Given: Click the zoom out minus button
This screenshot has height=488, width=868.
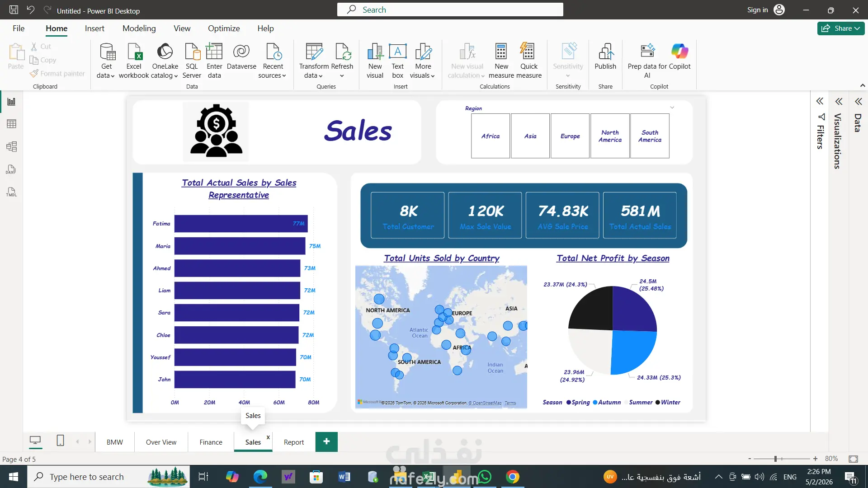Looking at the screenshot, I should pos(750,459).
